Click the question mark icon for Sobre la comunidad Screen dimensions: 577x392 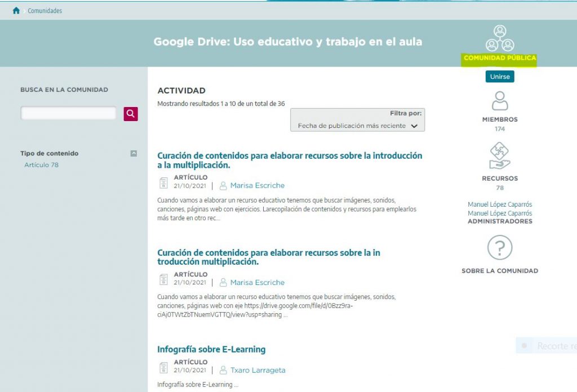coord(500,248)
